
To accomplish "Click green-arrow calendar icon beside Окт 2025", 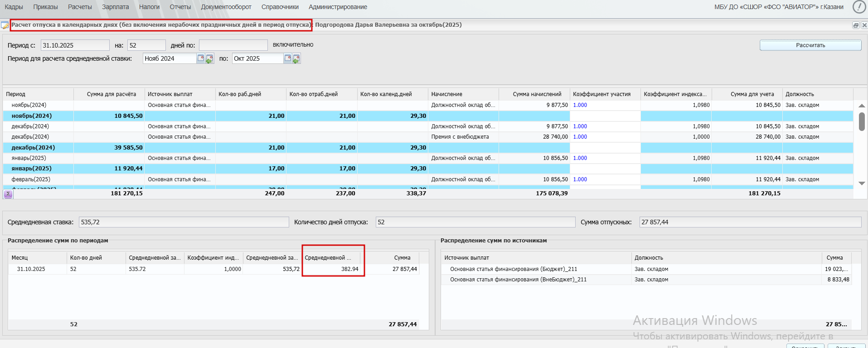I will click(296, 58).
